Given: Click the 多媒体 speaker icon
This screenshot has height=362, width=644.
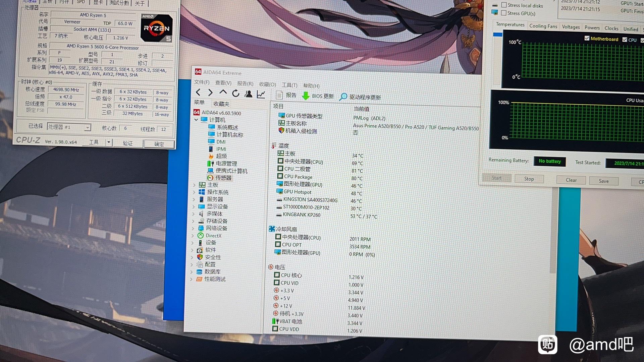Looking at the screenshot, I should click(201, 214).
